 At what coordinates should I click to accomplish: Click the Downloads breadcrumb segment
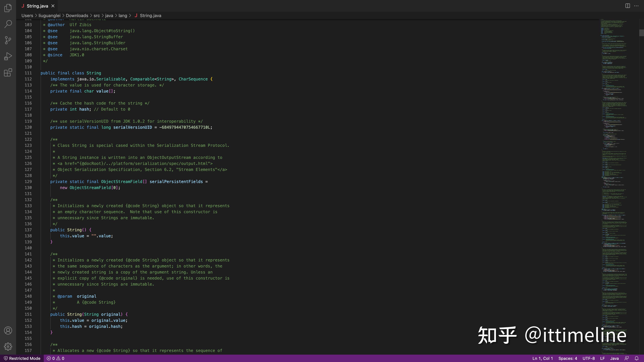coord(77,15)
